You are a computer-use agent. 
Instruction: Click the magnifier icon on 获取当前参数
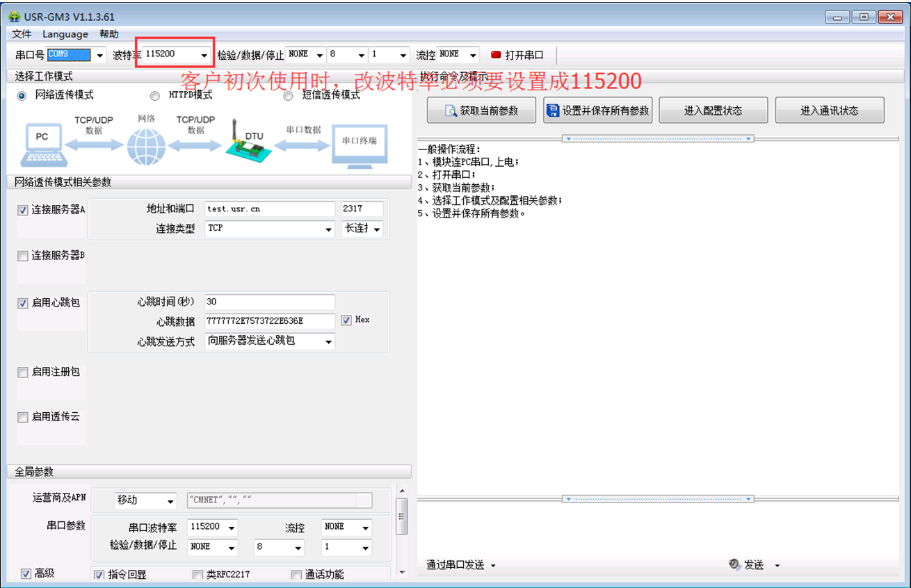[451, 111]
